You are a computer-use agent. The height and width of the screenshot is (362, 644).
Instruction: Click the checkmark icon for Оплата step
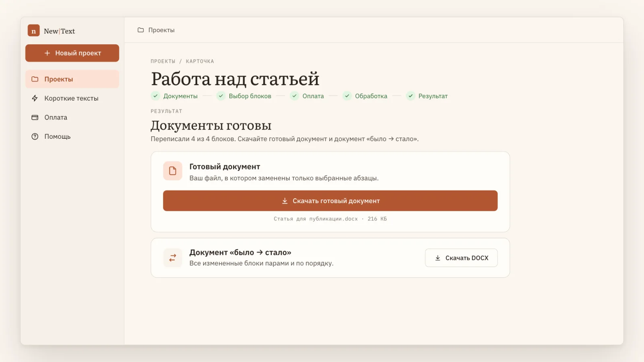click(x=295, y=96)
